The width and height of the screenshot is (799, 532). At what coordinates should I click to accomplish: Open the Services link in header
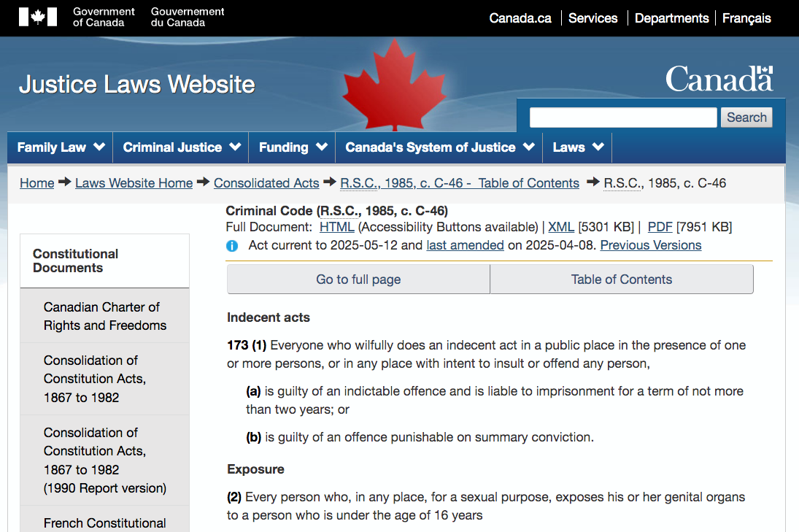pyautogui.click(x=593, y=18)
